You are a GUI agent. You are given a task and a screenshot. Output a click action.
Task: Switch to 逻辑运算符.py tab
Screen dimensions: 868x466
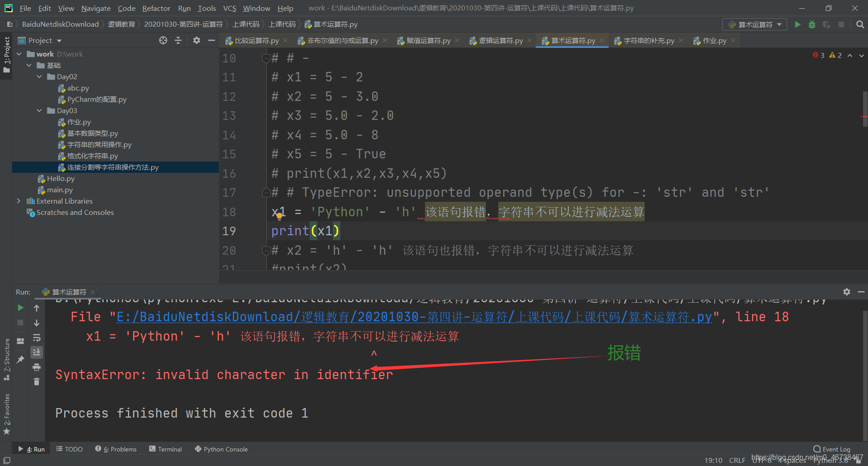[x=500, y=40]
